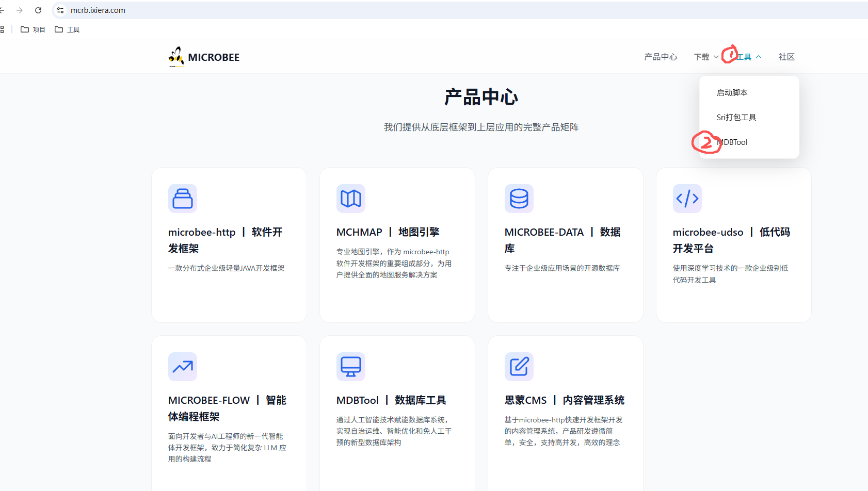Click the MCHMAP map icon
Viewport: 868px width, 491px height.
[x=351, y=199]
